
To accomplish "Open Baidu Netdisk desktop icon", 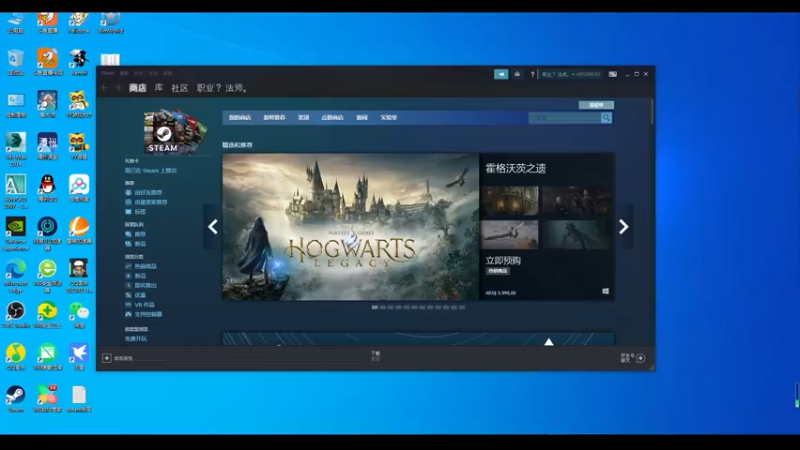I will point(79,188).
